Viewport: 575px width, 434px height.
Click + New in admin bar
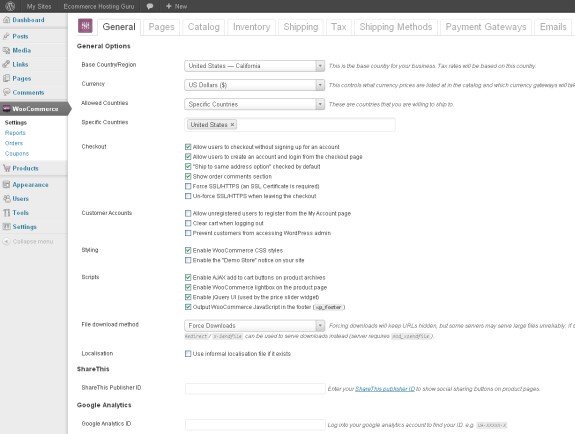(x=176, y=6)
